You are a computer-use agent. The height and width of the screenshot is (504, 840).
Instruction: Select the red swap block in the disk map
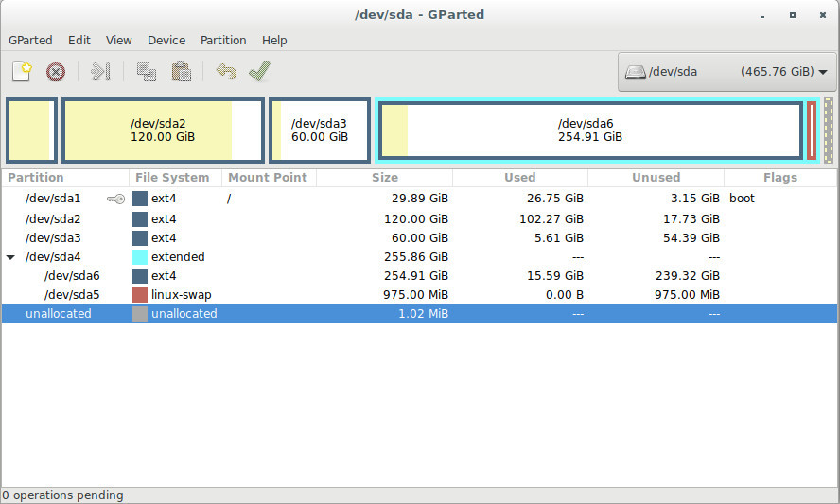coord(812,130)
